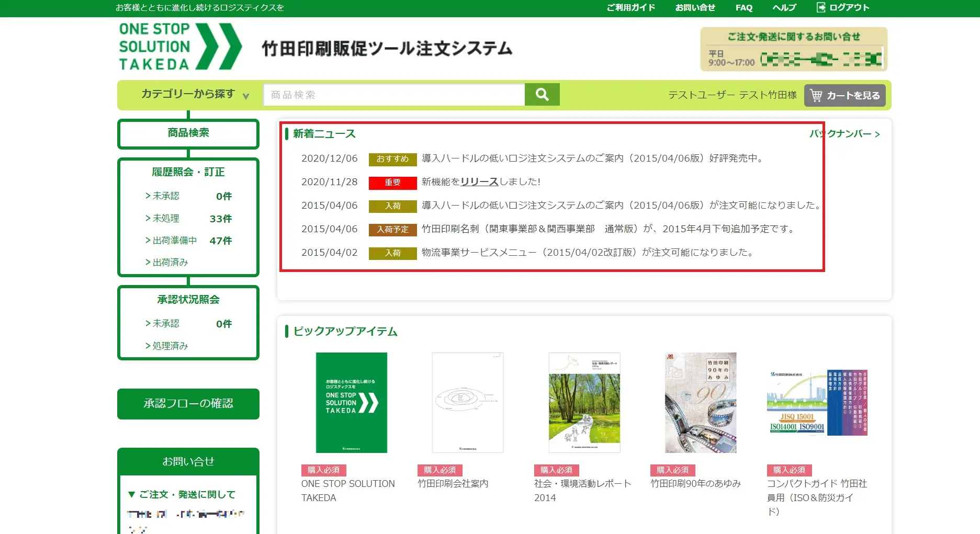Open 社会・環境活動レポート 2014 thumbnail
The width and height of the screenshot is (980, 534).
tap(584, 403)
